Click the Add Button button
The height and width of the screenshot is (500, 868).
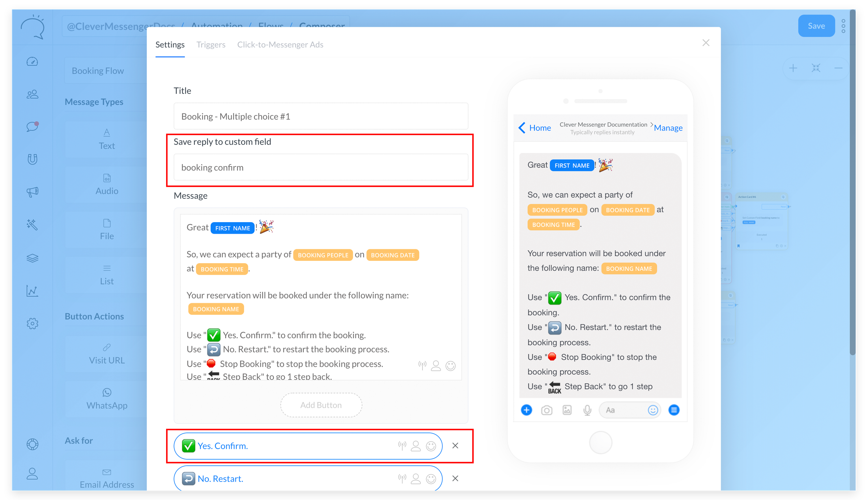click(321, 405)
